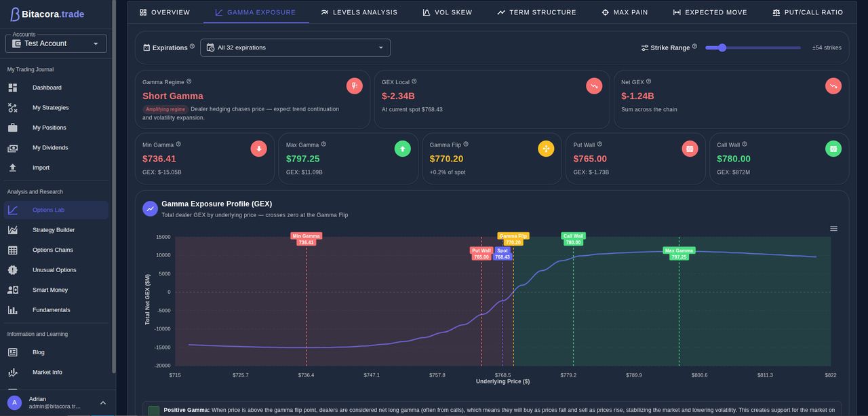Select the Gamma Exposure tab
Screen dimensions: 868x416
256,12
